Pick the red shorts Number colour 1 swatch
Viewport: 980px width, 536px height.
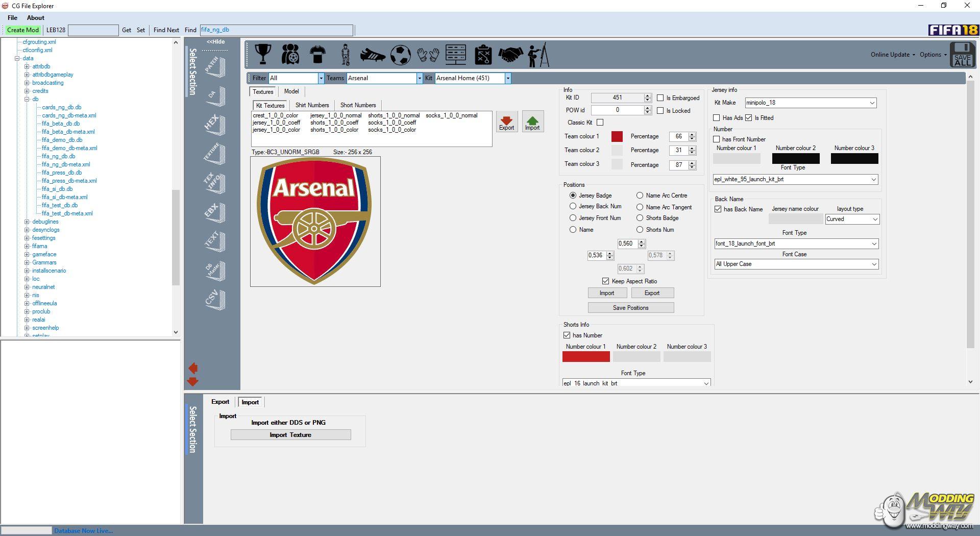pos(586,357)
